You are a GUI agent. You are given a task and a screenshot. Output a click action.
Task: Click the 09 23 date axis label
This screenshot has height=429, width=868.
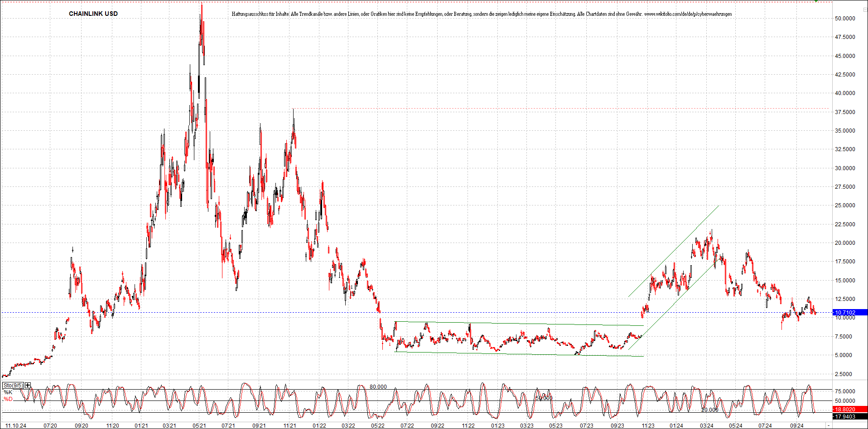pyautogui.click(x=617, y=426)
